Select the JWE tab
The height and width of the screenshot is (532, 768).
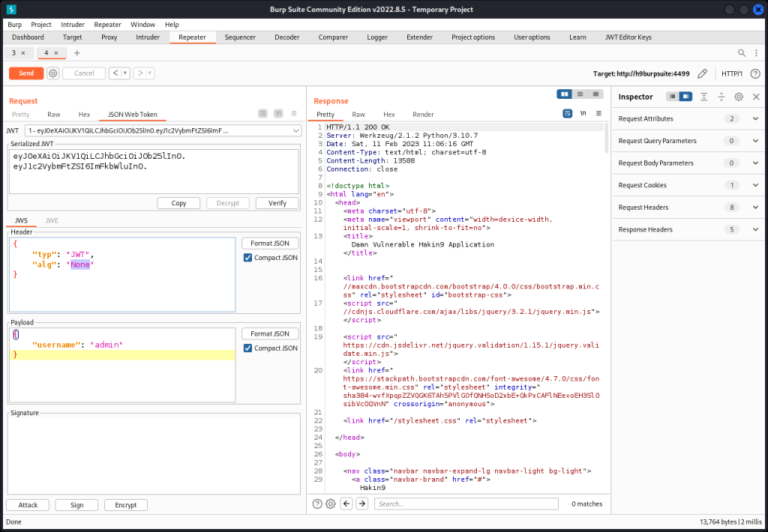coord(52,221)
